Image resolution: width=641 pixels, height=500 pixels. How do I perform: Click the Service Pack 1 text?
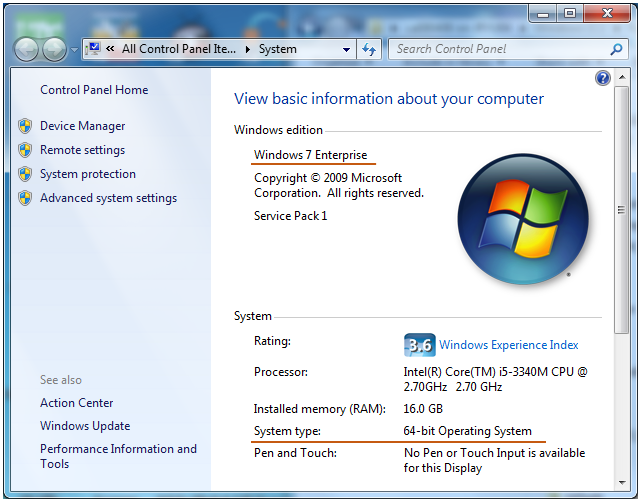(291, 216)
